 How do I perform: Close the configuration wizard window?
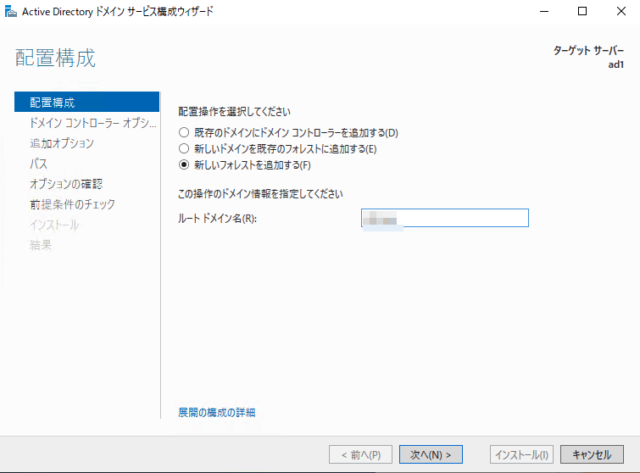pos(621,11)
